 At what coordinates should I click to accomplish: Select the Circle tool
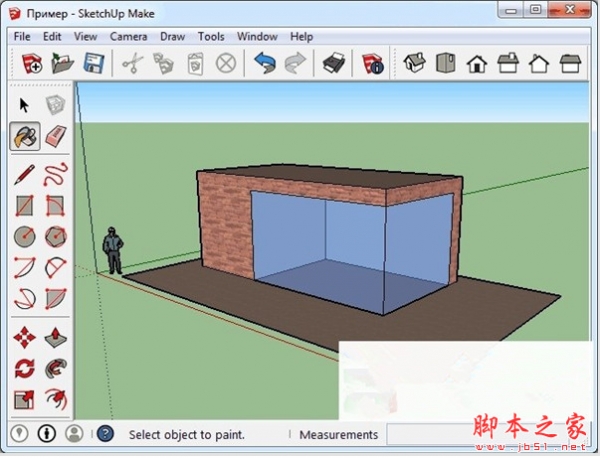24,236
